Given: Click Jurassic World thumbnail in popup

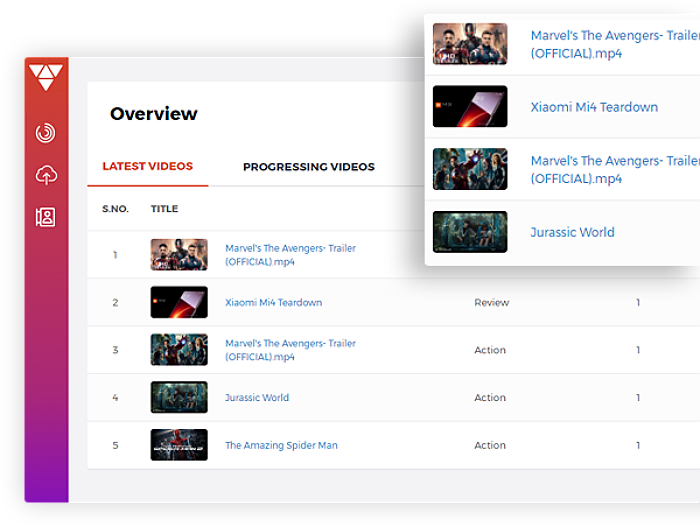Looking at the screenshot, I should (470, 232).
